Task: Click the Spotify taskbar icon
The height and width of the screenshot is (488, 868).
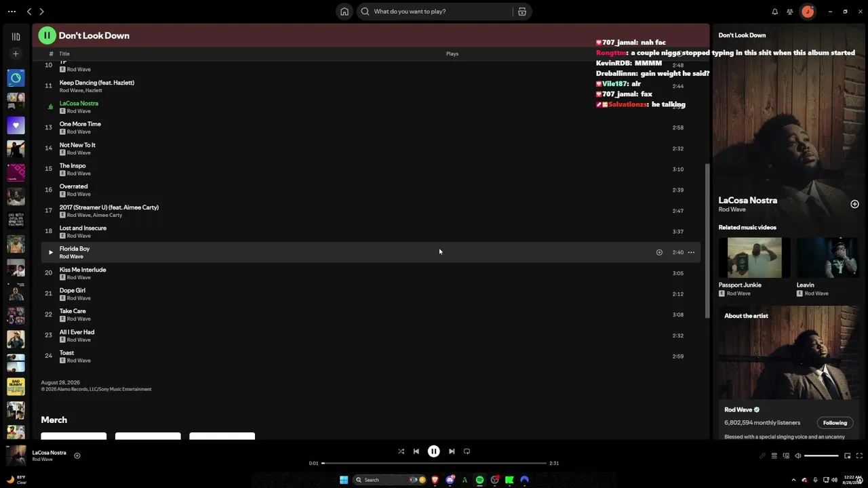Action: 479,480
